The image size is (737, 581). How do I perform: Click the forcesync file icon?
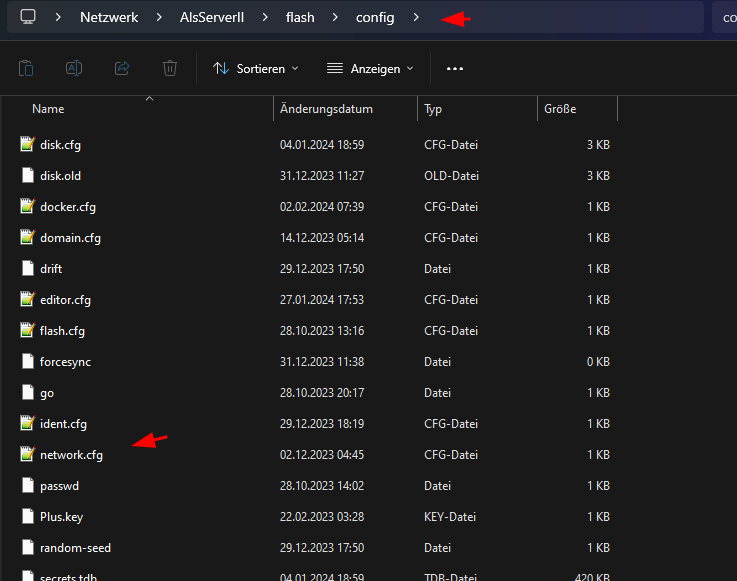28,361
